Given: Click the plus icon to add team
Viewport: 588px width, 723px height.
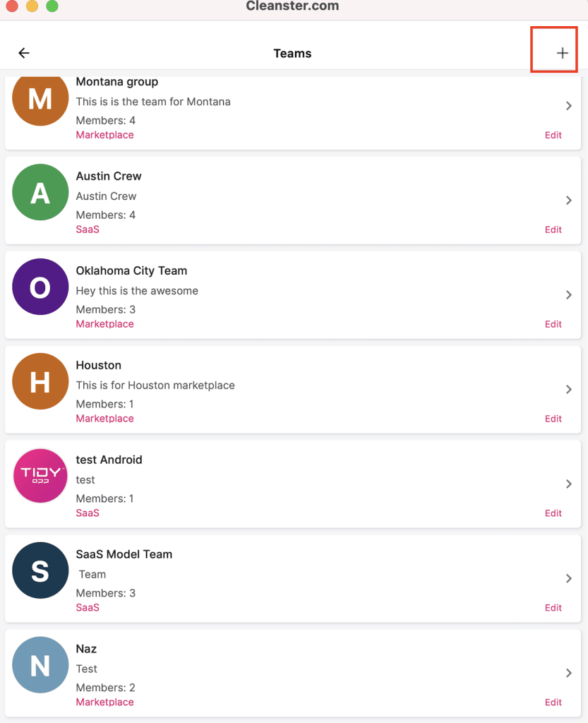Looking at the screenshot, I should (x=562, y=53).
